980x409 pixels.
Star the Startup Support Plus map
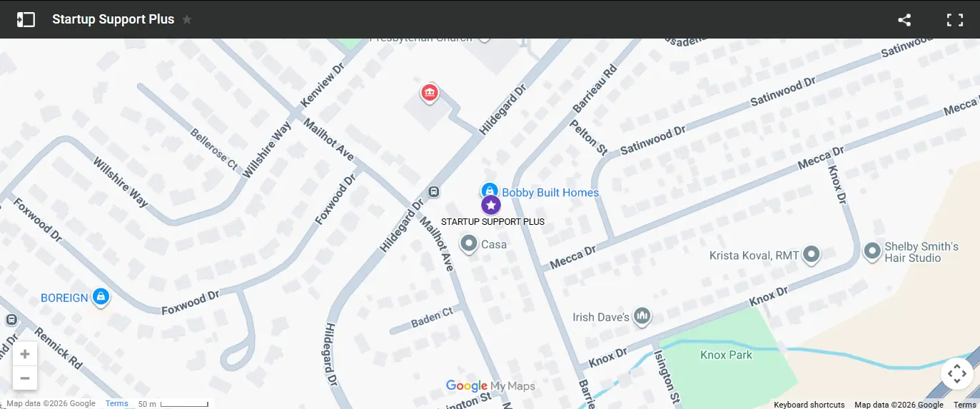(x=187, y=19)
